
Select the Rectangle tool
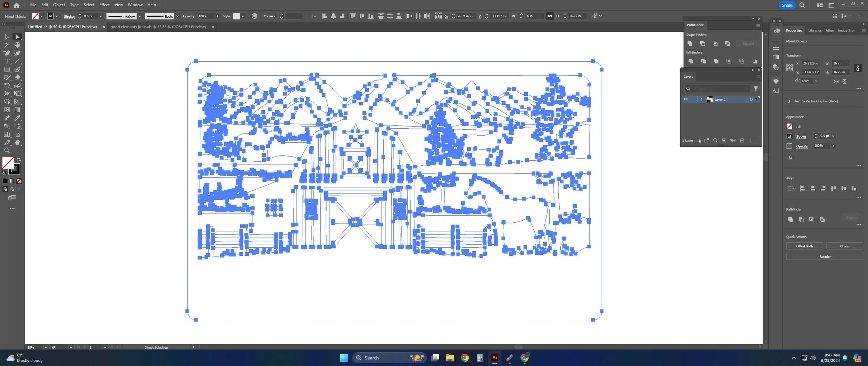[x=7, y=69]
